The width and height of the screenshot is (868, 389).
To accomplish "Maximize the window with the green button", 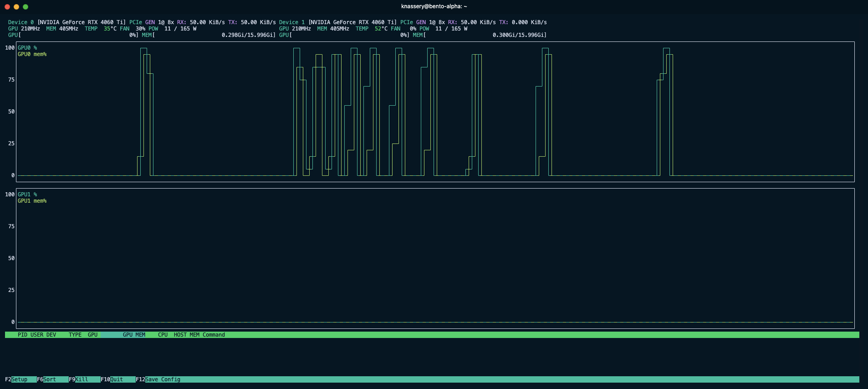I will pyautogui.click(x=26, y=7).
